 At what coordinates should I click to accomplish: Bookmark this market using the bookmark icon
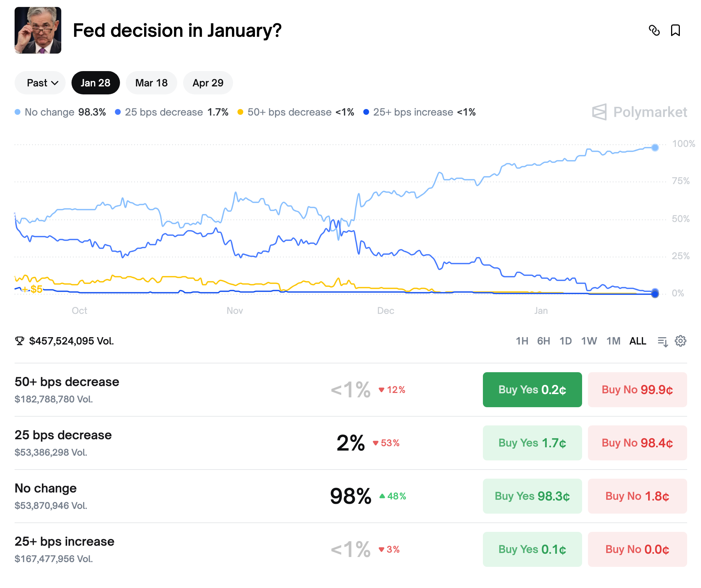point(675,31)
